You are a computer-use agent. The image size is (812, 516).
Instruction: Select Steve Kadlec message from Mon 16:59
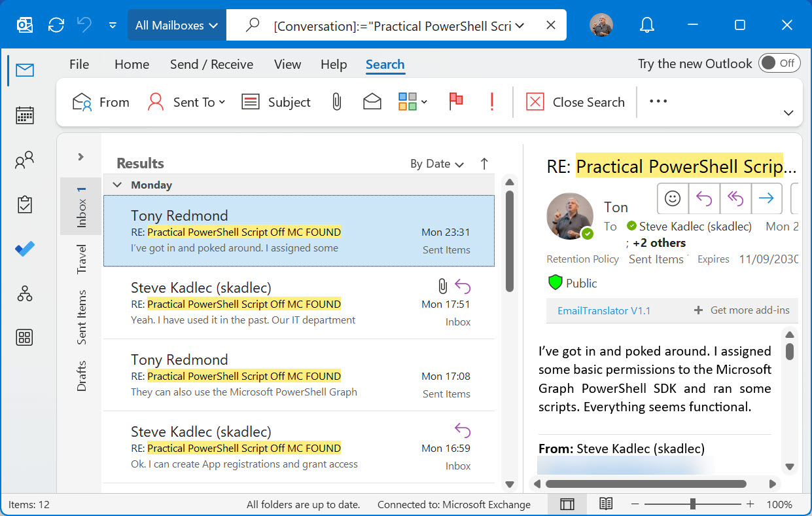tap(299, 447)
